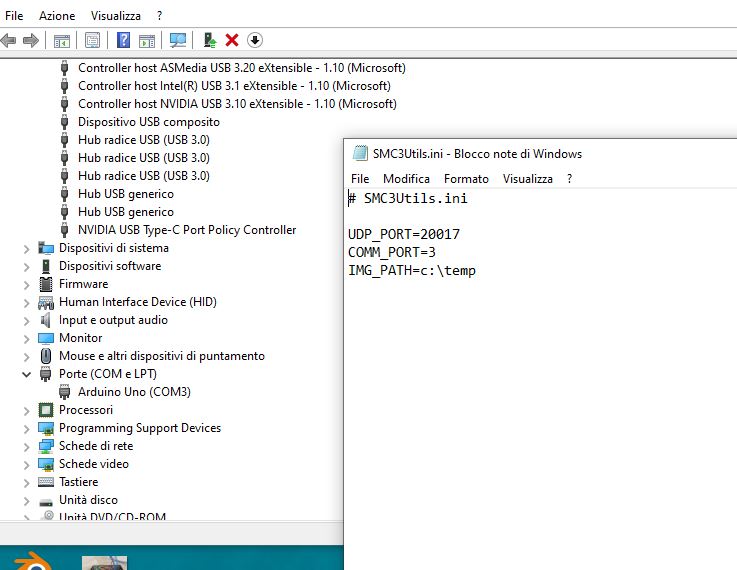This screenshot has width=737, height=570.
Task: Collapse the Porte (COM e LPT) node
Action: [x=27, y=374]
